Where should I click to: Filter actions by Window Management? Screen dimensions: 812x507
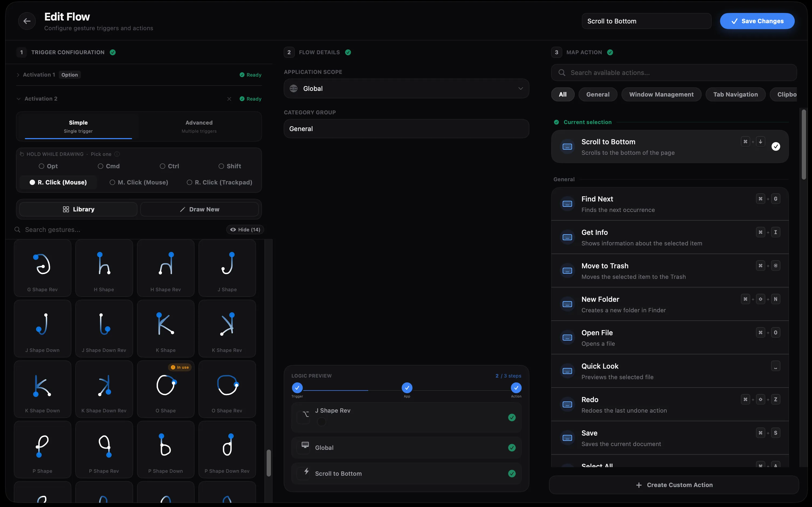click(661, 95)
